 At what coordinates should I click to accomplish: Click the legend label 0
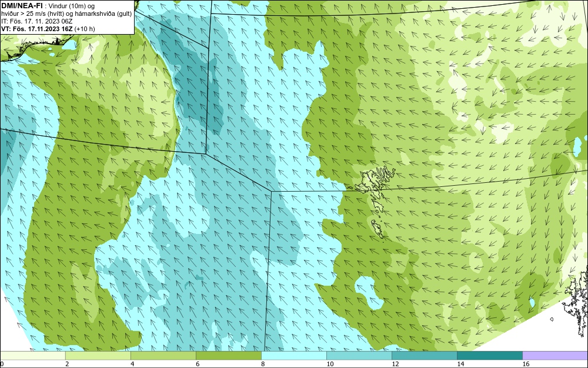[x=2, y=364]
